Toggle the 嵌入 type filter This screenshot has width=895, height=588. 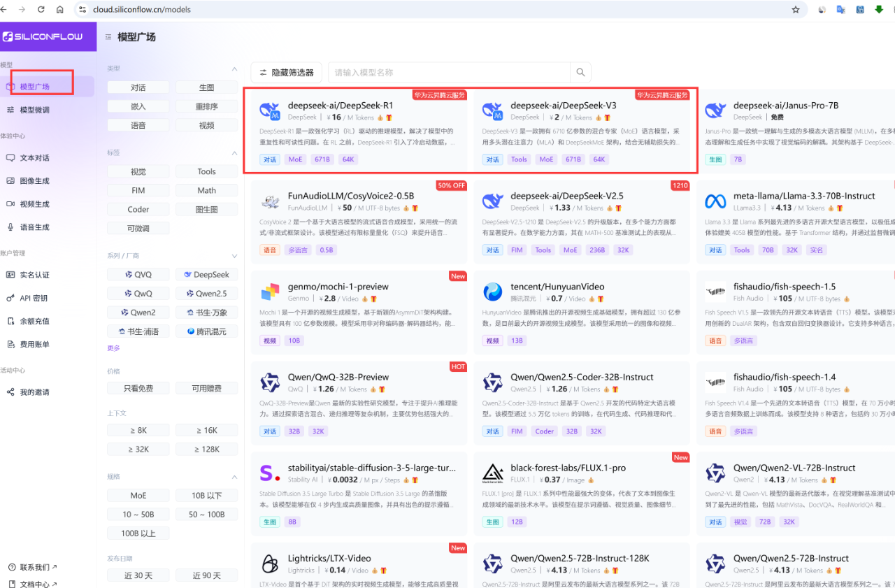tap(138, 106)
